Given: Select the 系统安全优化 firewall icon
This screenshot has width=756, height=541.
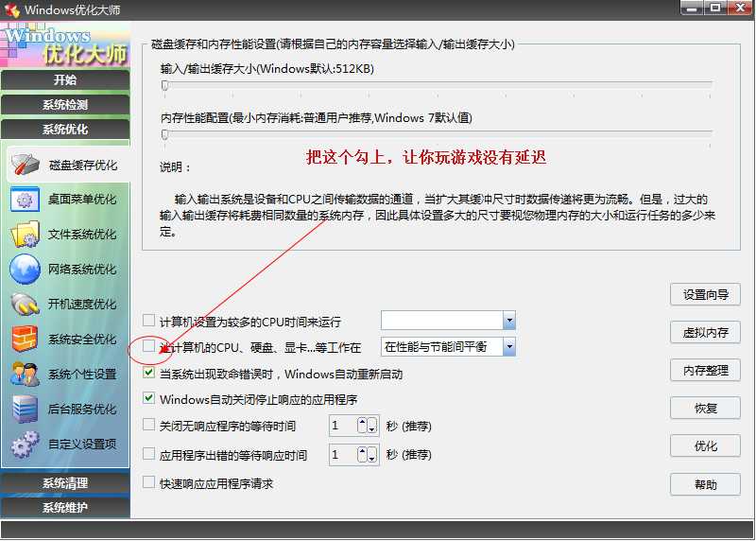Looking at the screenshot, I should point(25,339).
